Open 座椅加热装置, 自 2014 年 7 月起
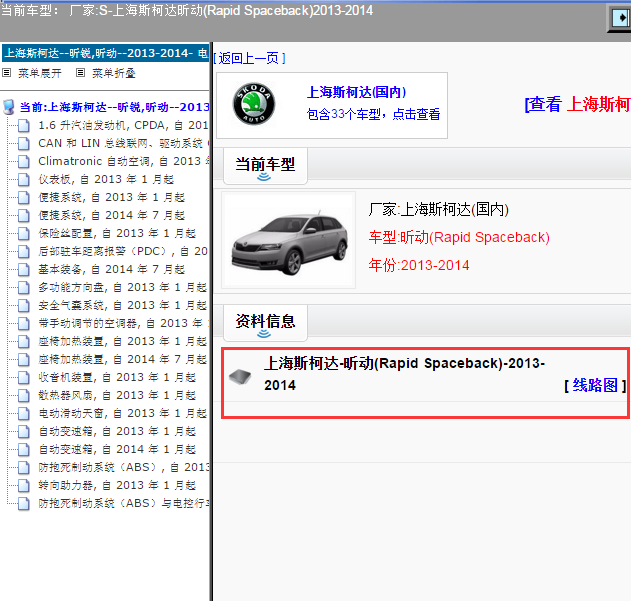 (x=122, y=359)
